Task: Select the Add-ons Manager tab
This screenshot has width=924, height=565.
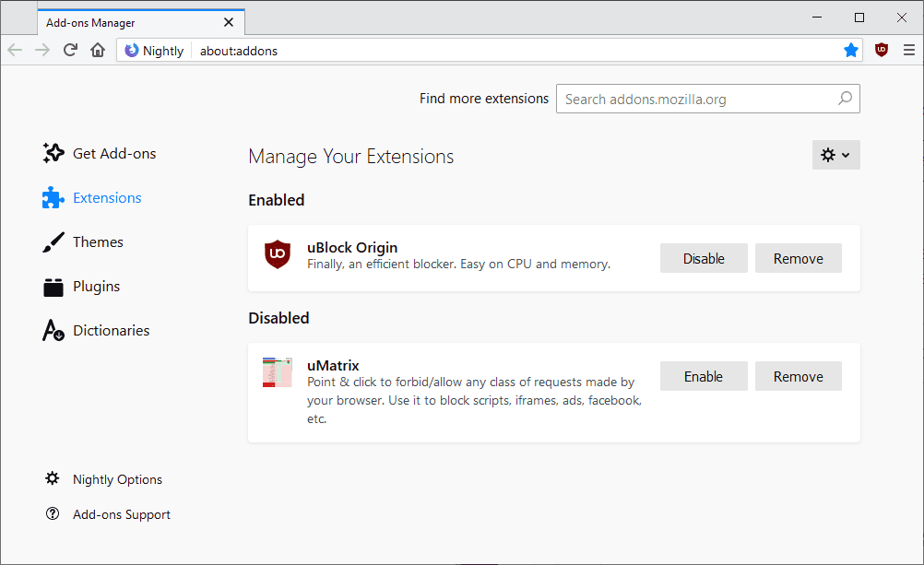Action: point(141,22)
